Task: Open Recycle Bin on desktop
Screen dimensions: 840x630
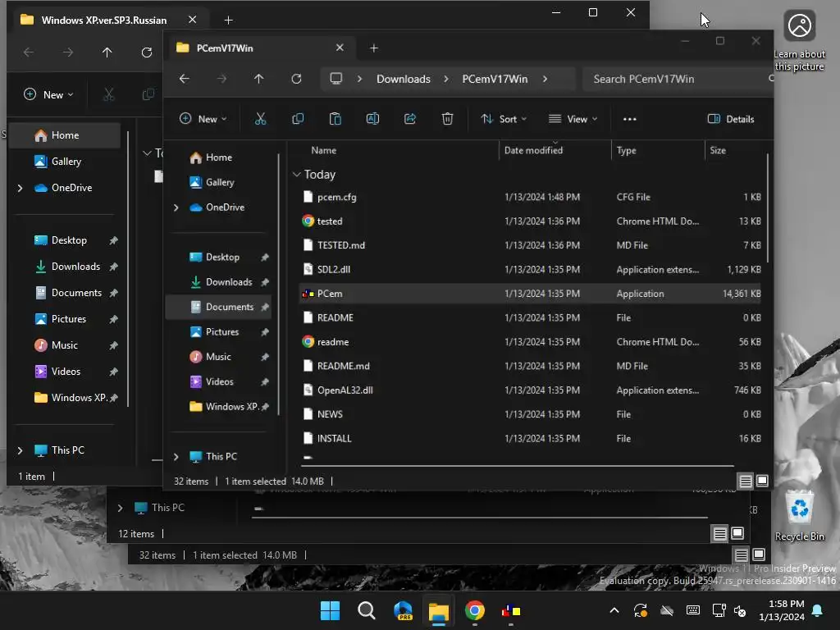Action: coord(799,515)
